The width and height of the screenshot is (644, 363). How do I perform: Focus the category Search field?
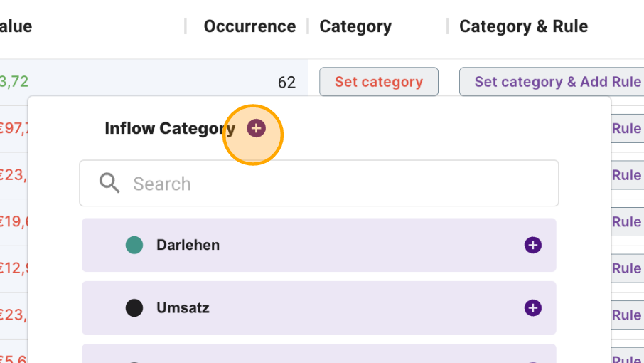pos(318,184)
